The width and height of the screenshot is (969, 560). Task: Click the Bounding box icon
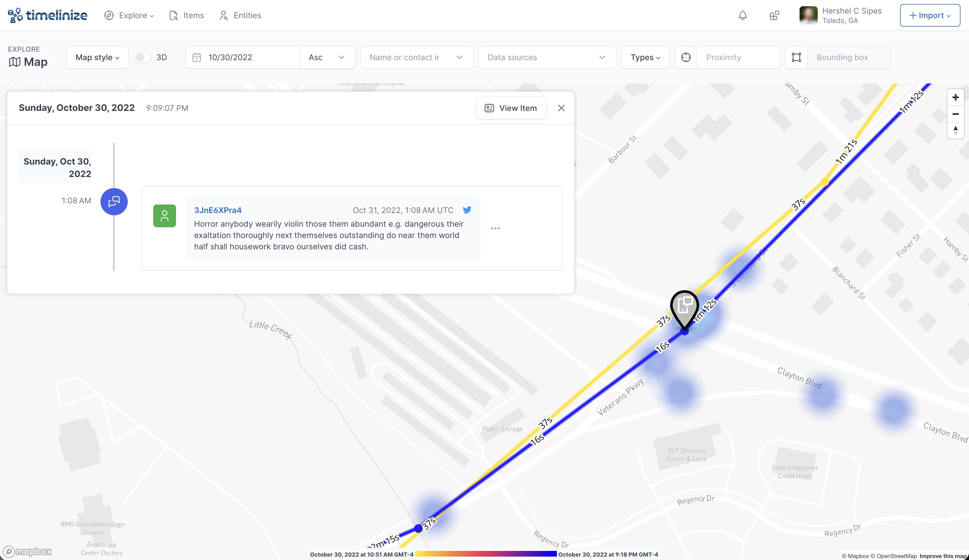pos(796,57)
